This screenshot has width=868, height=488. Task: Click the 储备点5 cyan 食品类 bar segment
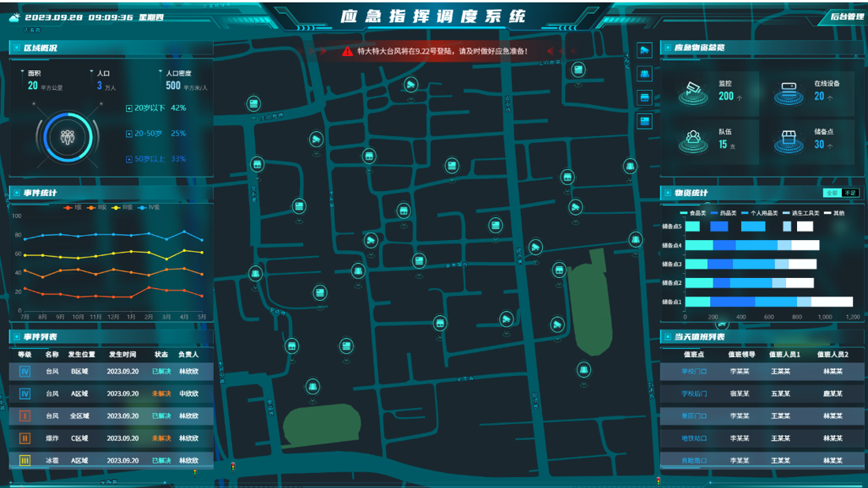pos(693,227)
